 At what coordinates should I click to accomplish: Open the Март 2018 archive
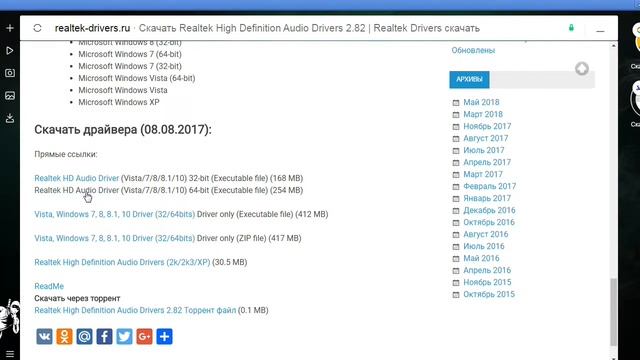click(x=483, y=114)
